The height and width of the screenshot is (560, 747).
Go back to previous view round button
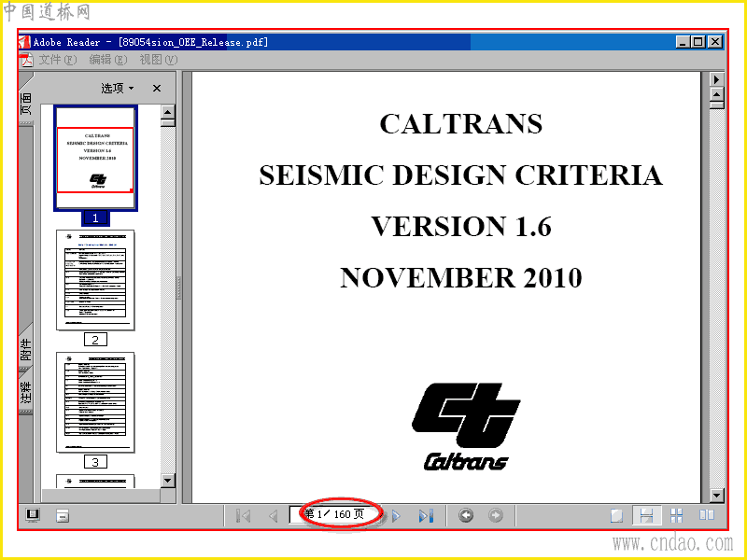466,515
